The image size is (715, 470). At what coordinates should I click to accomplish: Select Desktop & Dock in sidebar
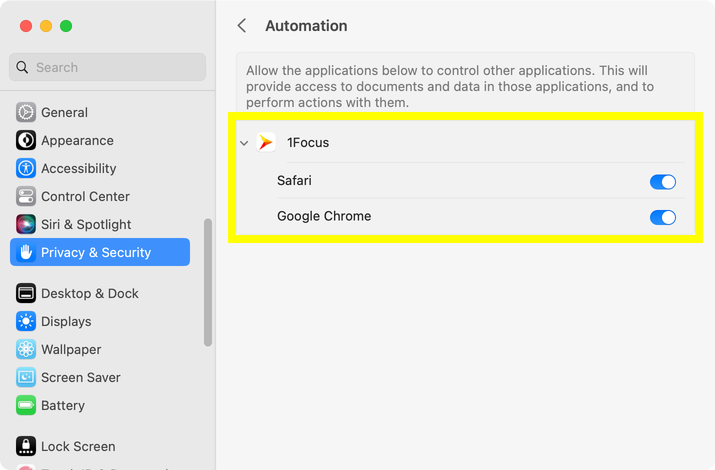tap(89, 294)
